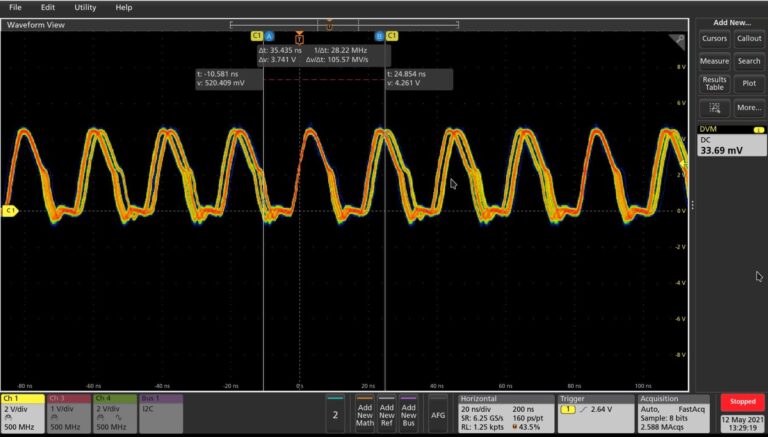Select the orange trigger position T marker
This screenshot has width=768, height=437.
coord(299,36)
